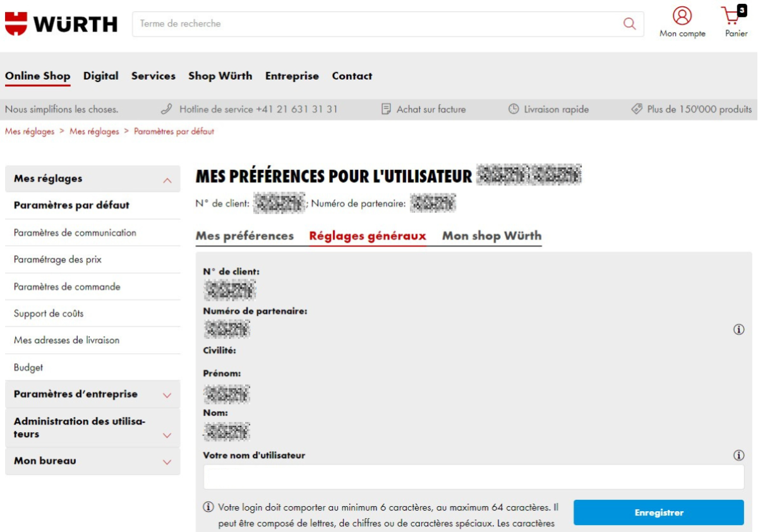
Task: Click the Votre nom d'utilisateur input
Action: pos(474,477)
